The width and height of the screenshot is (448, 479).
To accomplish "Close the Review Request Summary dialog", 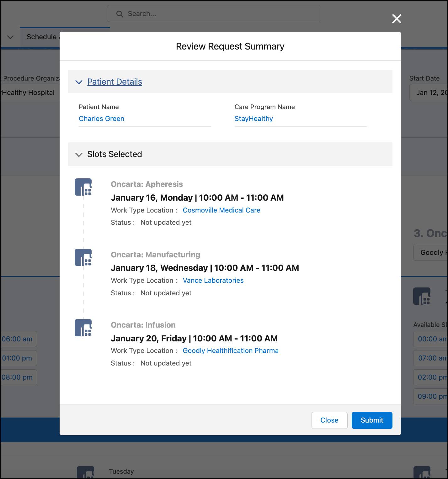I will pos(329,420).
